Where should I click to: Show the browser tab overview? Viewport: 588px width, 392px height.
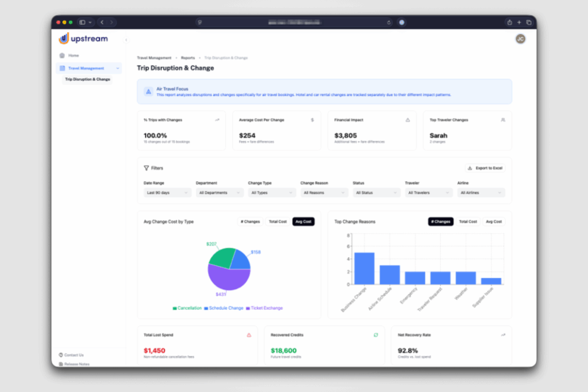[529, 22]
